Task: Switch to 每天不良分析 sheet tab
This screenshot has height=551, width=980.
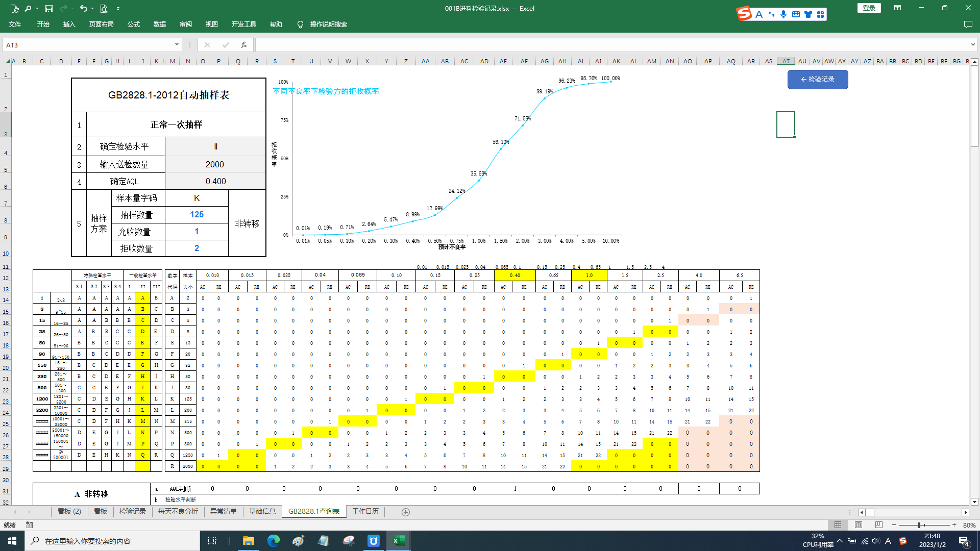Action: coord(178,511)
